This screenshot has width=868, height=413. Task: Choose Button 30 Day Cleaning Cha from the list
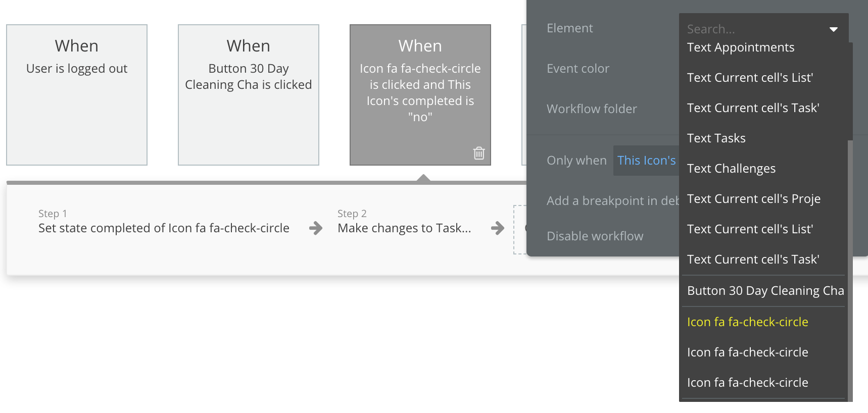764,290
